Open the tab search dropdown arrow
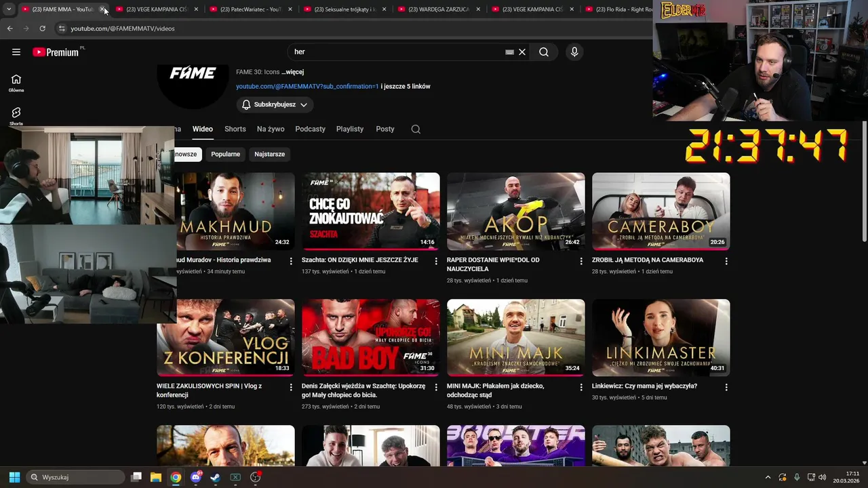 (x=8, y=9)
